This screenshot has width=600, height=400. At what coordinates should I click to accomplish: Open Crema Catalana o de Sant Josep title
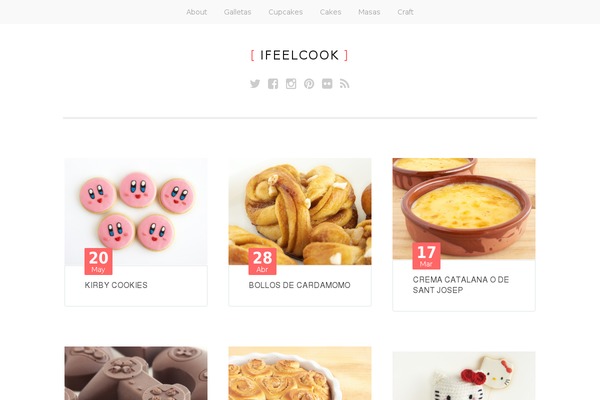pos(461,285)
